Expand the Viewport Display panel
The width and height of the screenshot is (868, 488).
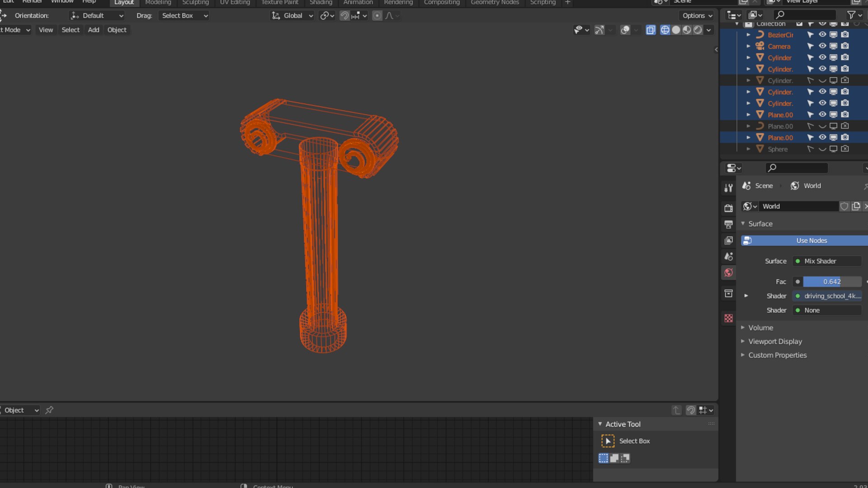[775, 342]
